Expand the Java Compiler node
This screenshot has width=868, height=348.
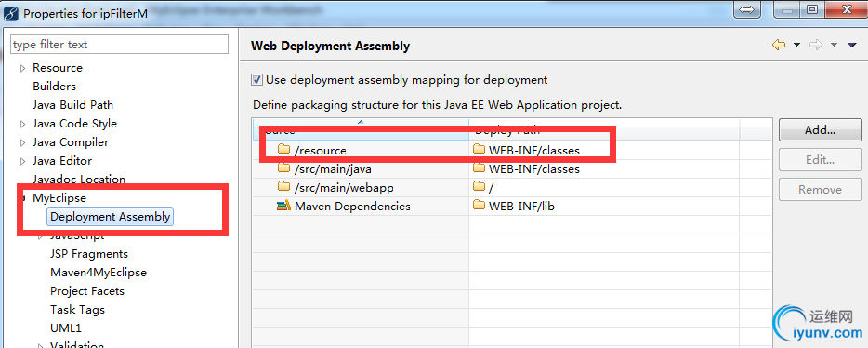pos(22,143)
